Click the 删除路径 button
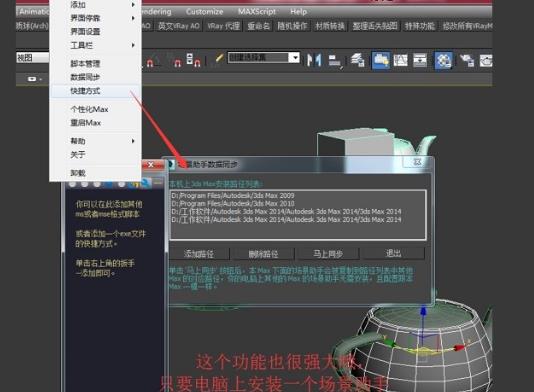The image size is (534, 392). 263,254
